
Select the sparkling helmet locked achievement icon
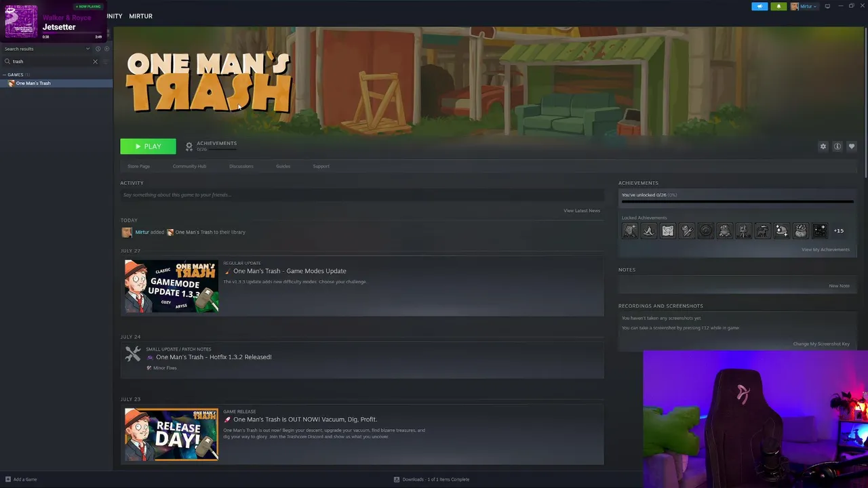(x=782, y=231)
